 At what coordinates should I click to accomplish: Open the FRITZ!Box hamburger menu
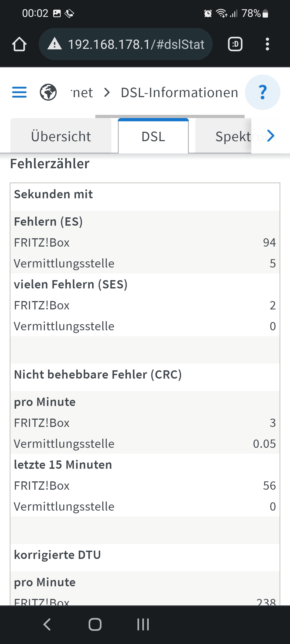pos(19,92)
